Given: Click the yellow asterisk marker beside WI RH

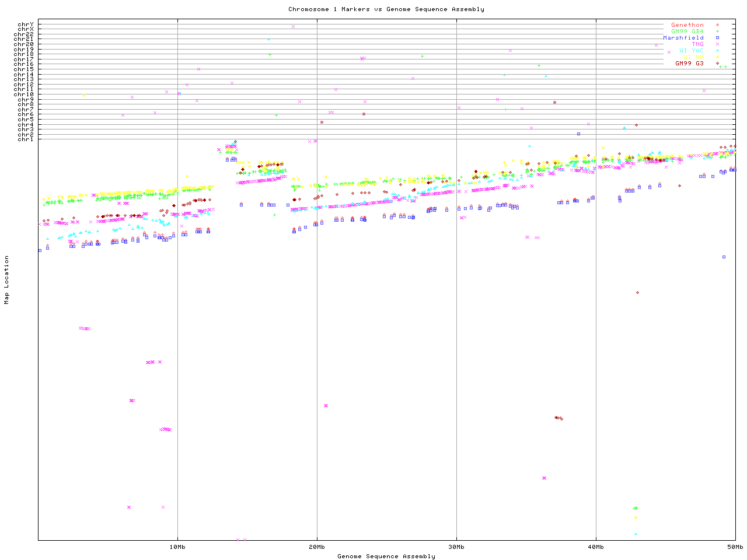Looking at the screenshot, I should (717, 57).
